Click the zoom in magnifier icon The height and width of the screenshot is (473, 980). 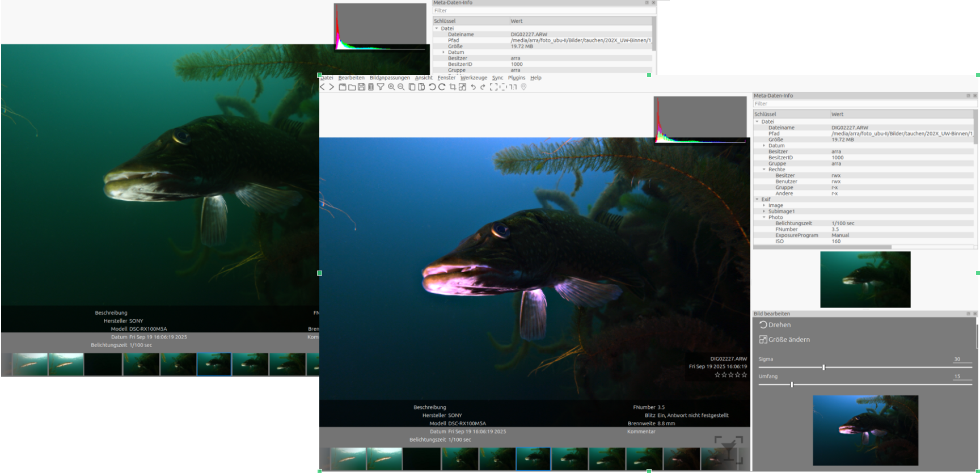click(x=391, y=87)
